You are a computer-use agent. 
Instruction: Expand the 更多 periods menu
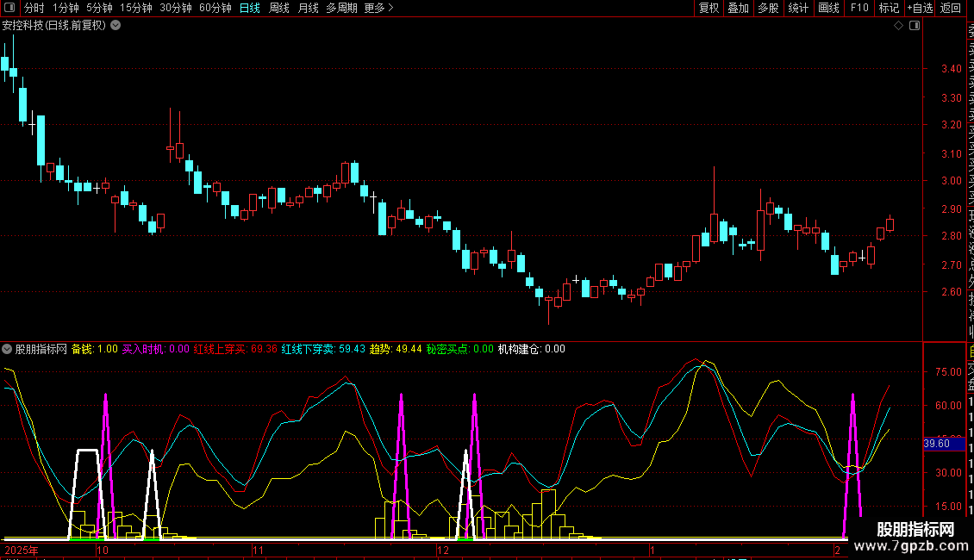378,8
